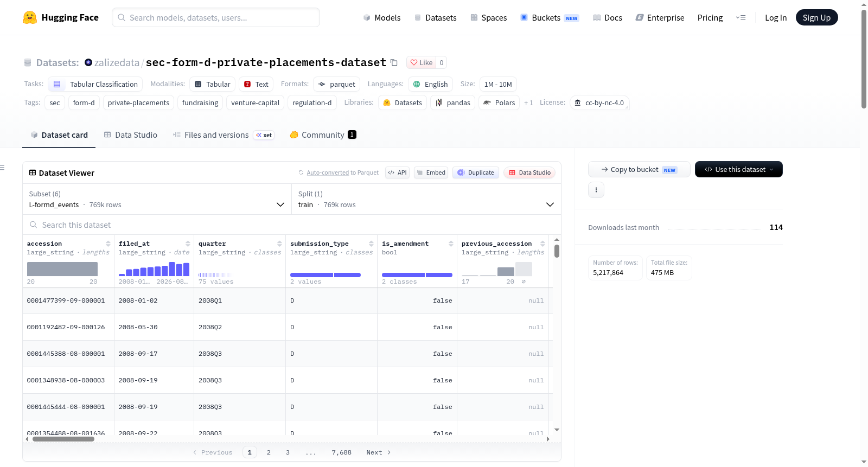Sort the submission_type column

tap(371, 244)
